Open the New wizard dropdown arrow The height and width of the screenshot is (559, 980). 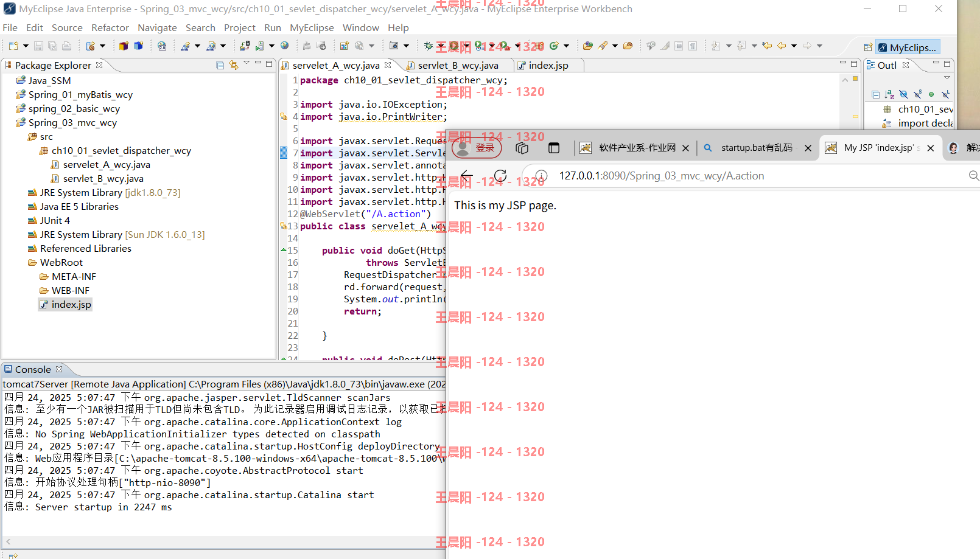pyautogui.click(x=26, y=46)
